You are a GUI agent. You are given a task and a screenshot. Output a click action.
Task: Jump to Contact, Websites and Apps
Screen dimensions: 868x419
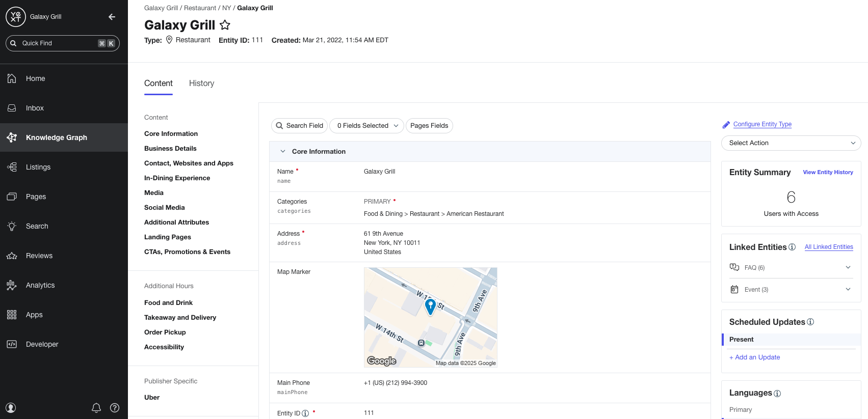(x=189, y=163)
